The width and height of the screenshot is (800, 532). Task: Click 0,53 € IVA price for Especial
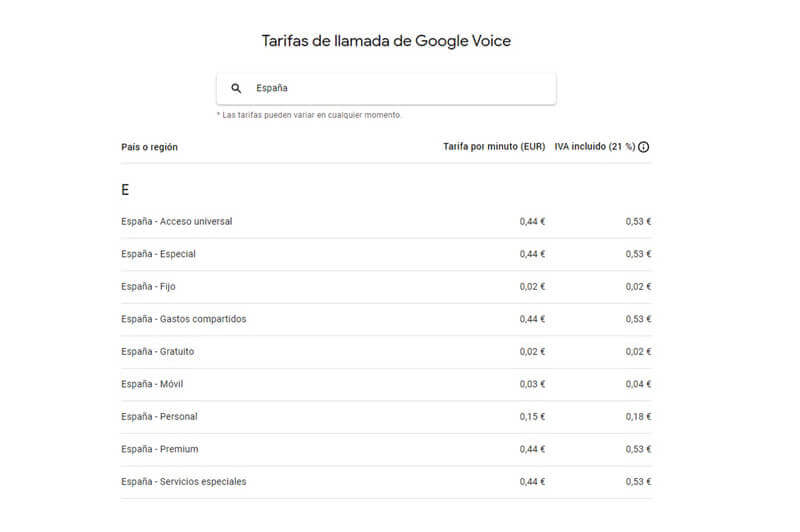[x=638, y=254]
